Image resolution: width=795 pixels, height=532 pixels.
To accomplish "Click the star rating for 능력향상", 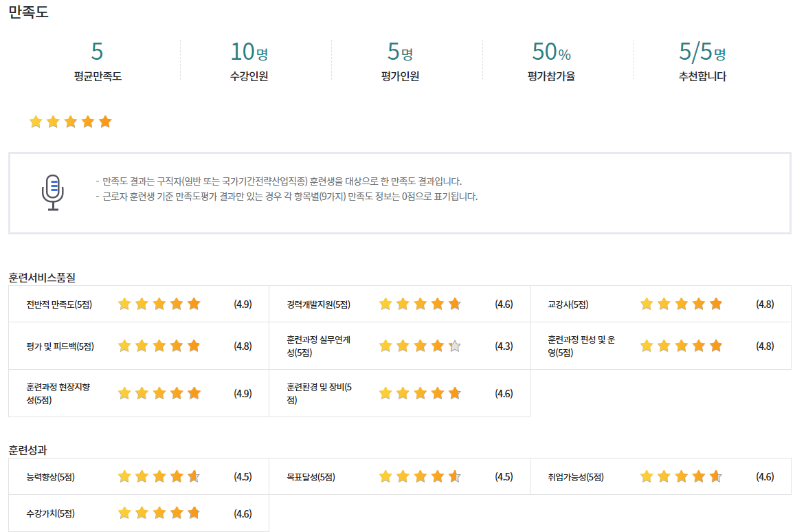I will tap(159, 477).
